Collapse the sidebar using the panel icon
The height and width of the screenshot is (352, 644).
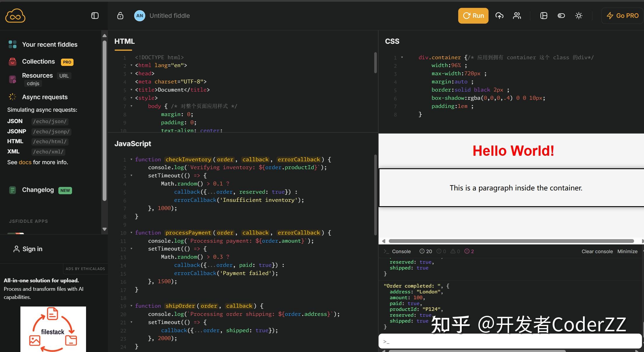[x=94, y=15]
